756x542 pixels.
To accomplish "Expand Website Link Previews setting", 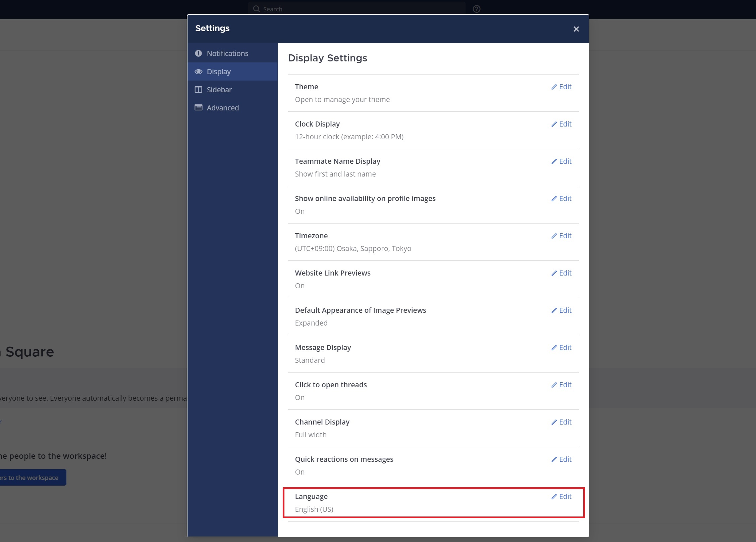I will click(561, 273).
